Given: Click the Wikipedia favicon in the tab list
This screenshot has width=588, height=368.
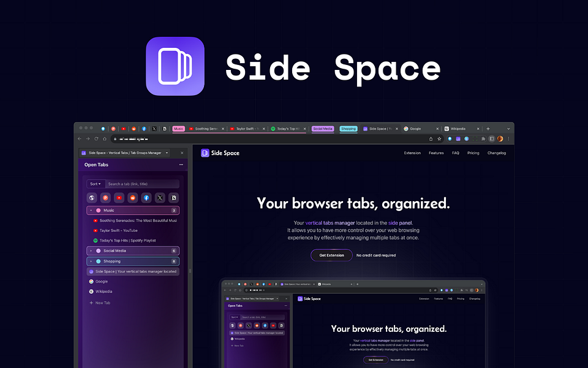Looking at the screenshot, I should [91, 291].
